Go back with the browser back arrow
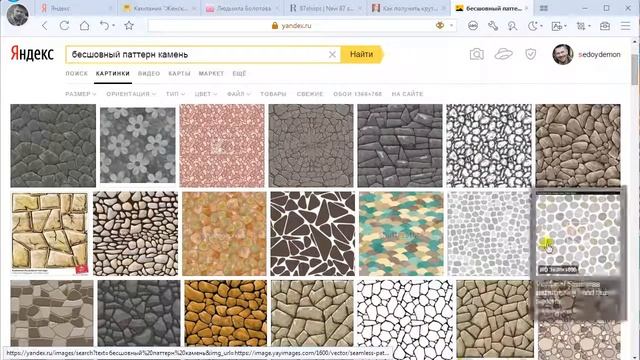This screenshot has height=360, width=640. [44, 26]
